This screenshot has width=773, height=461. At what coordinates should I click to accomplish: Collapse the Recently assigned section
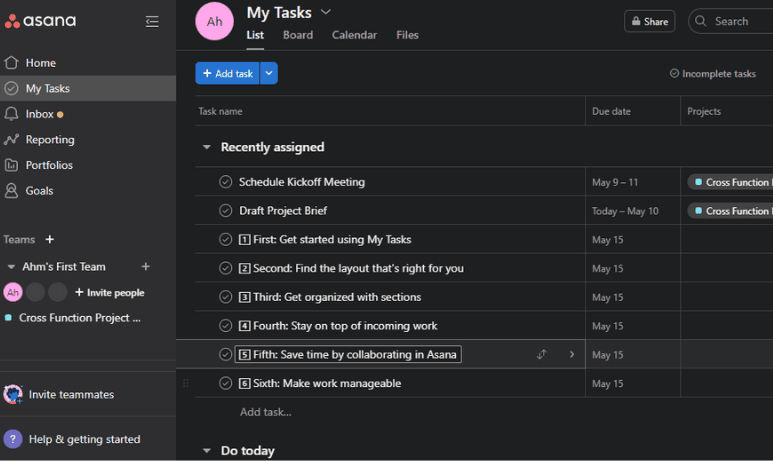coord(207,147)
